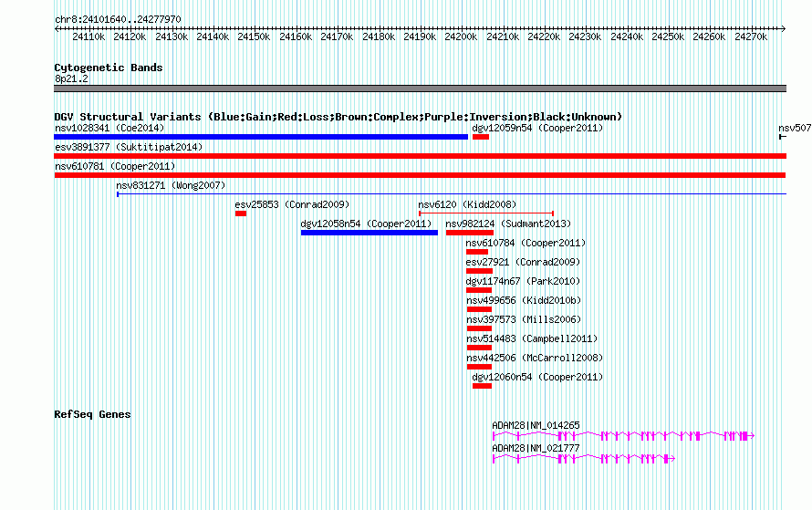Select the nsv442506 (McCarroll2008) red block

(479, 367)
